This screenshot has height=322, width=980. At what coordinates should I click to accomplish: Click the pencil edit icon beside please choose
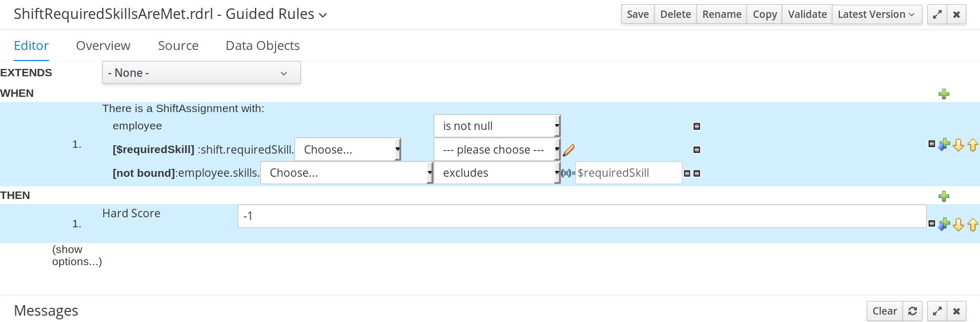click(569, 150)
